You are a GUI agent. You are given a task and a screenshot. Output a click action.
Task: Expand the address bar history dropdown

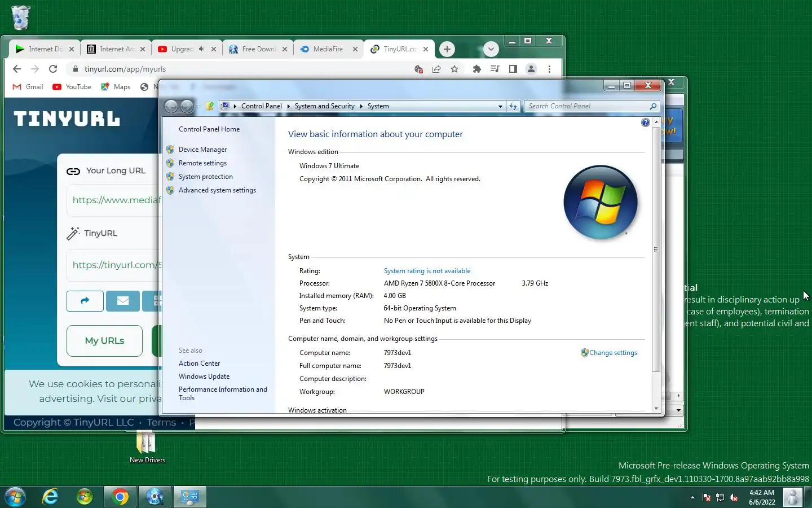500,106
